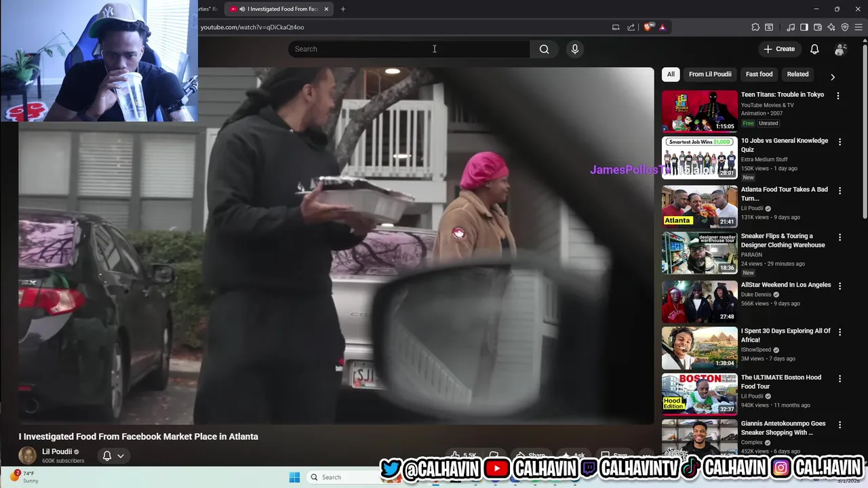Click the install/cast screen icon in address bar
The width and height of the screenshot is (868, 488).
pyautogui.click(x=616, y=27)
